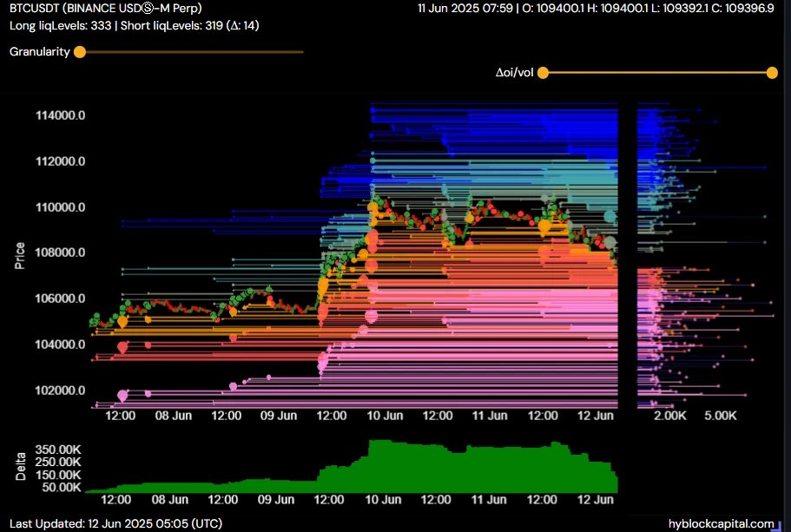The width and height of the screenshot is (791, 532).
Task: Click the 11 Jun label on price chart axis
Action: [490, 416]
